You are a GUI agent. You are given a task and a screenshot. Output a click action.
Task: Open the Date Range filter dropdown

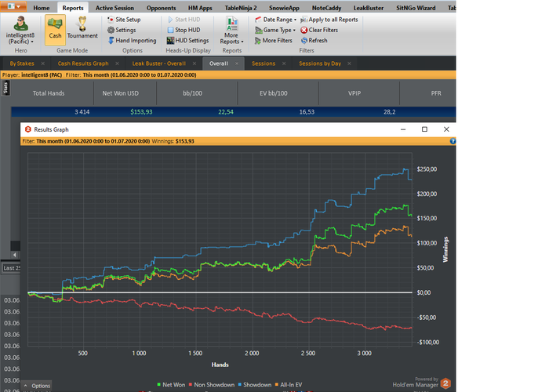pyautogui.click(x=275, y=20)
